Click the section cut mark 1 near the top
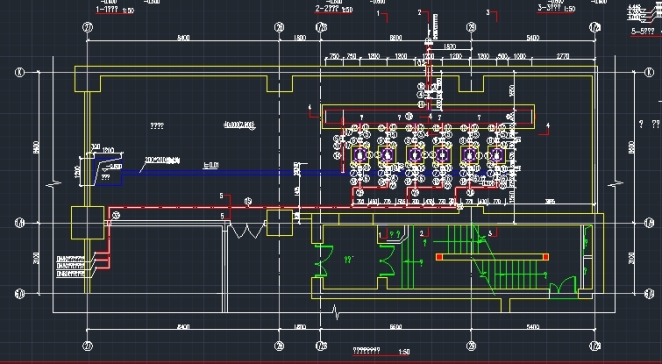The image size is (662, 364). (383, 16)
